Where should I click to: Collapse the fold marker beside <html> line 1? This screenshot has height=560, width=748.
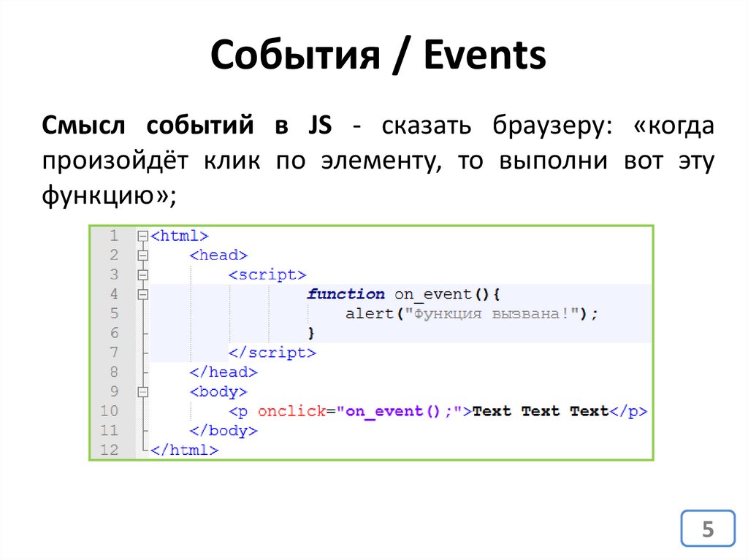point(142,236)
